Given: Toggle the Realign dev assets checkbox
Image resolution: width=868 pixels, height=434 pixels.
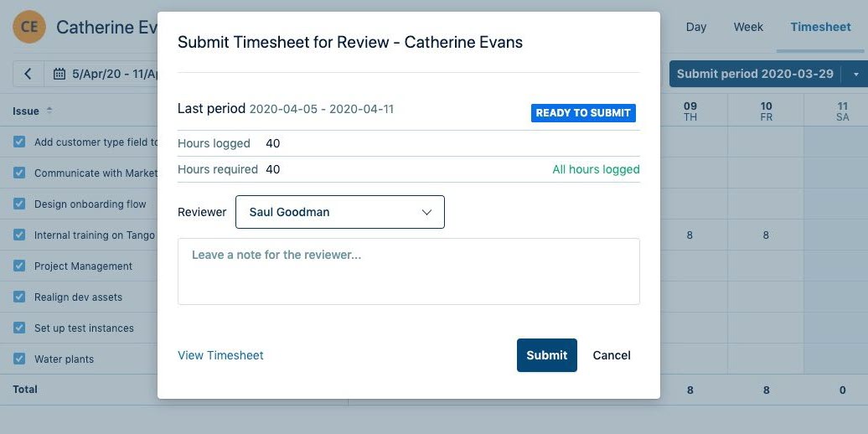Looking at the screenshot, I should click(19, 297).
